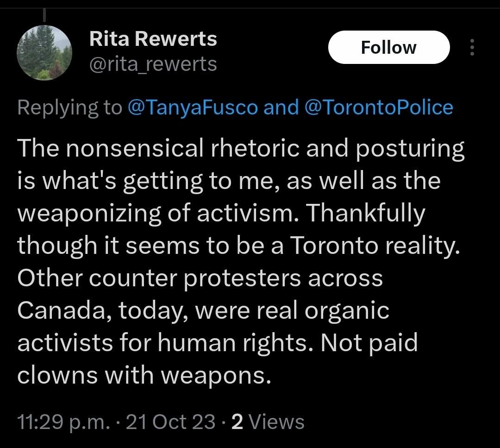Image resolution: width=500 pixels, height=448 pixels.
Task: Open the 2 Views count
Action: tap(237, 422)
